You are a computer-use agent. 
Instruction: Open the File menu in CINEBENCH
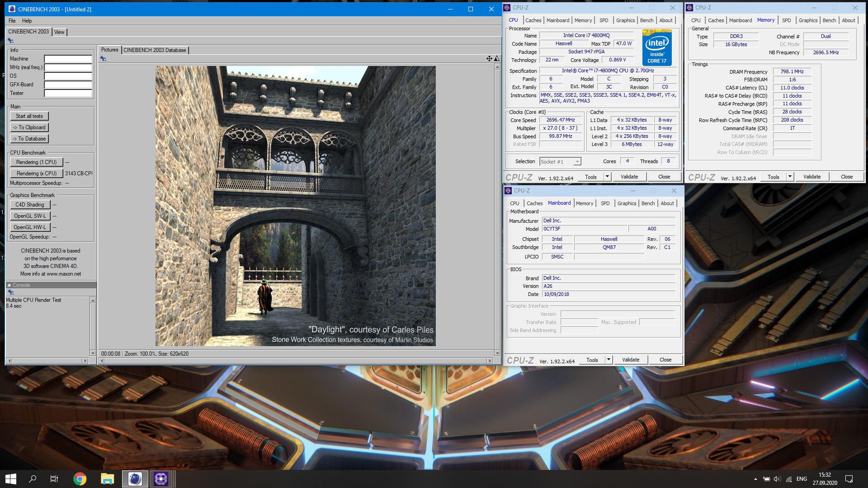[x=12, y=21]
